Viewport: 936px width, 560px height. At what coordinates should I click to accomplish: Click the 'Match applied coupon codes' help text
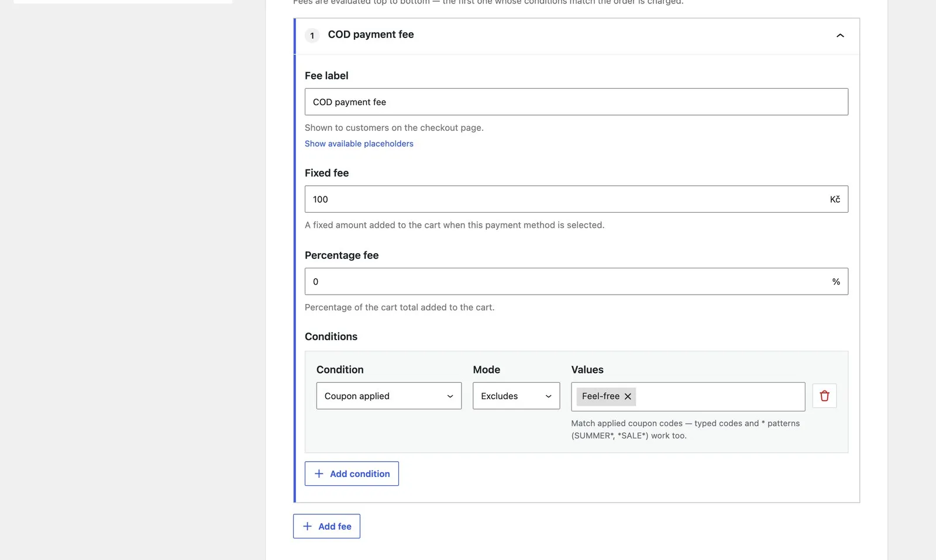pyautogui.click(x=686, y=429)
